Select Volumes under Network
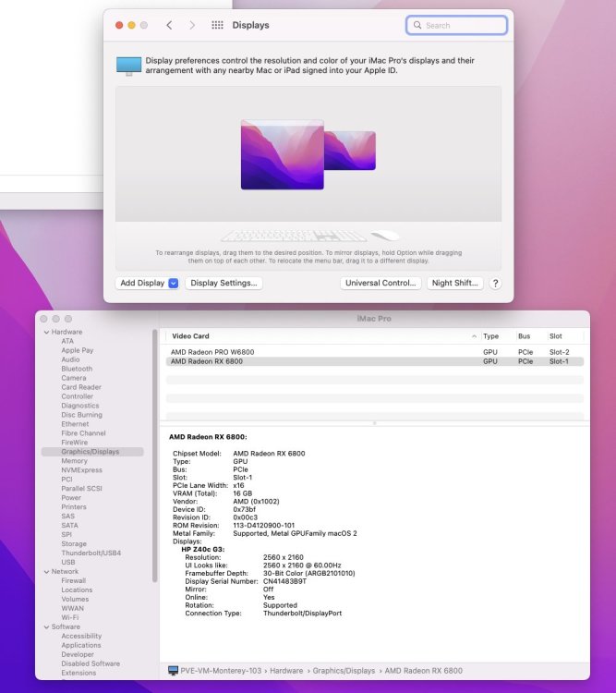 pos(75,600)
